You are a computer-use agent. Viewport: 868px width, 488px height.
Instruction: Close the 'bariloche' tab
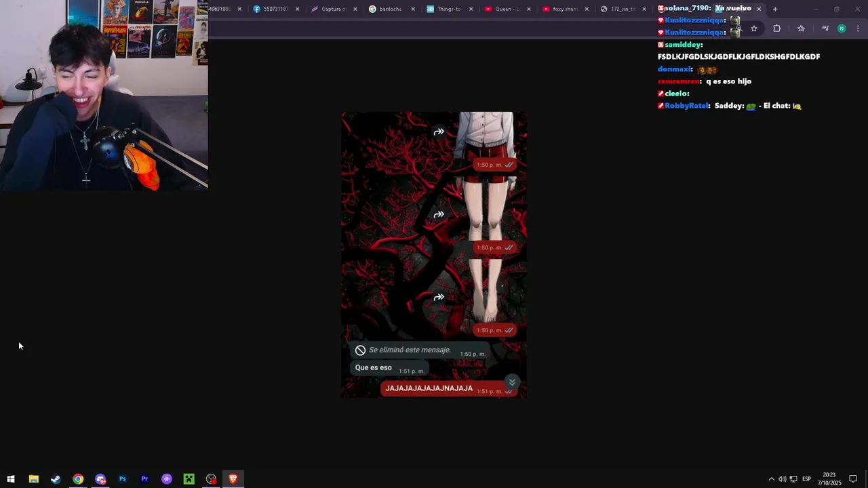412,9
